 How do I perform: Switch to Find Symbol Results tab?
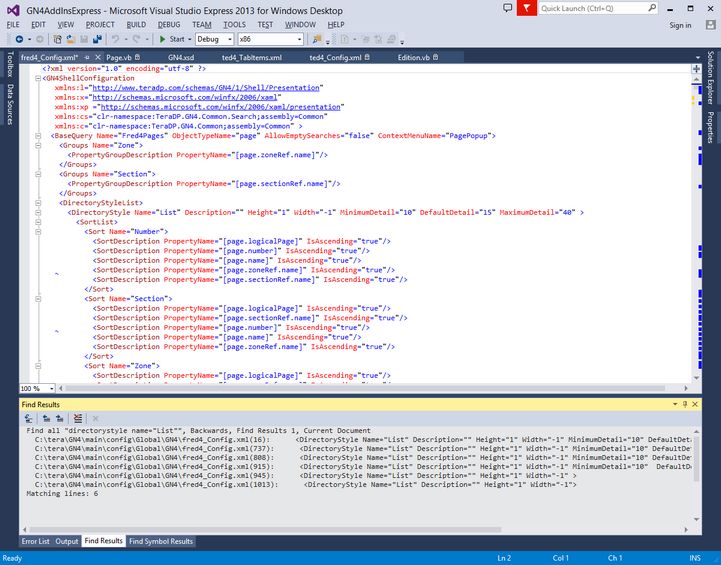161,541
